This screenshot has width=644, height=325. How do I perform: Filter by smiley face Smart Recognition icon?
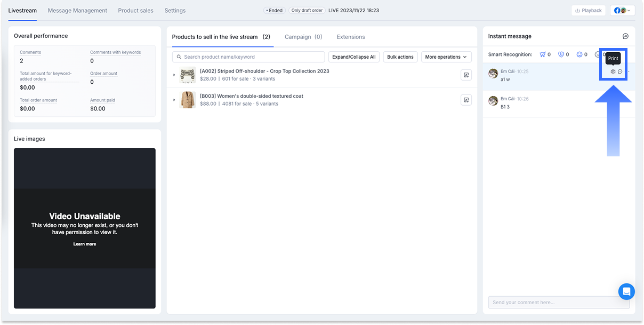pyautogui.click(x=579, y=54)
